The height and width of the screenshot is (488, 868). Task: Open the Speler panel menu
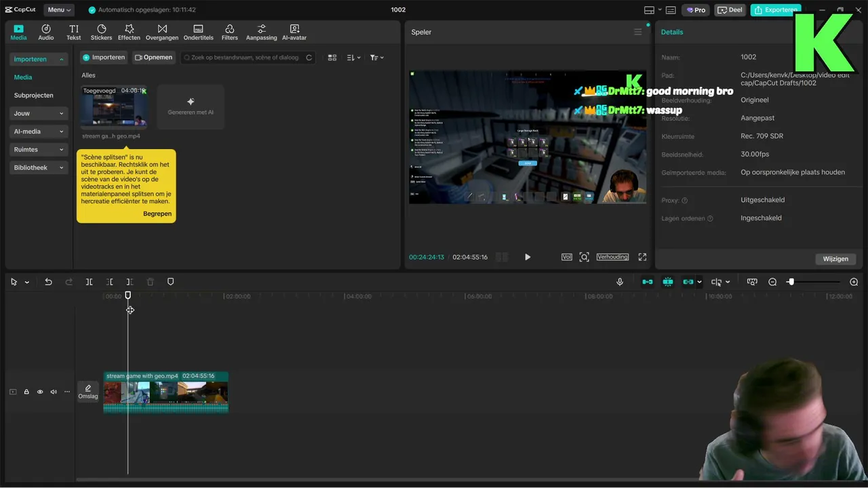coord(637,32)
